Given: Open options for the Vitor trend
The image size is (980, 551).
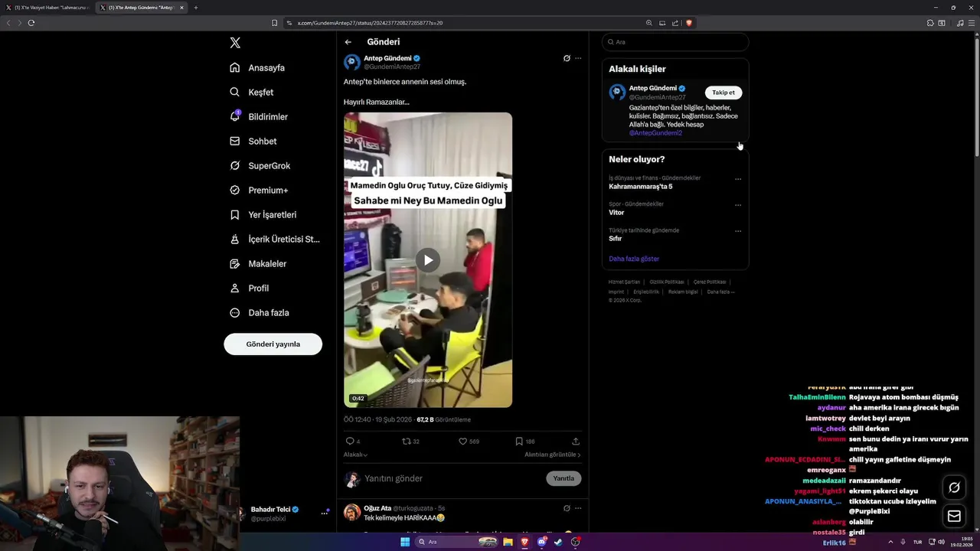Looking at the screenshot, I should coord(738,205).
